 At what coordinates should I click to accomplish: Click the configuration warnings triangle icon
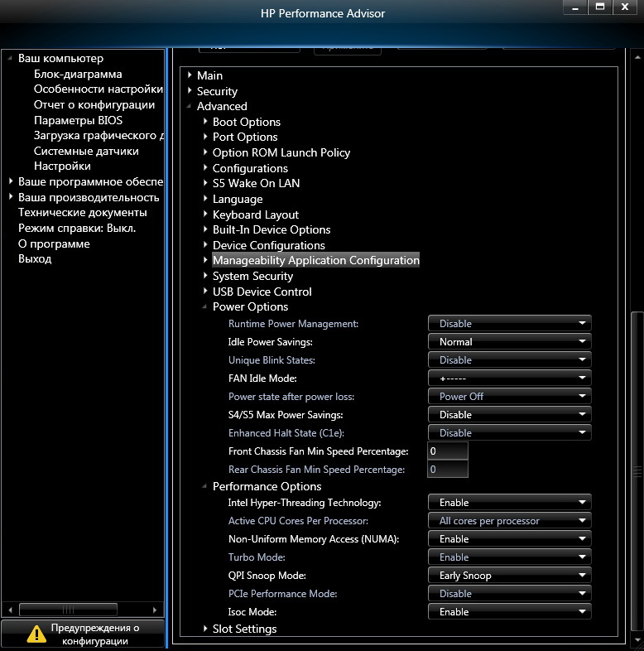pyautogui.click(x=36, y=634)
